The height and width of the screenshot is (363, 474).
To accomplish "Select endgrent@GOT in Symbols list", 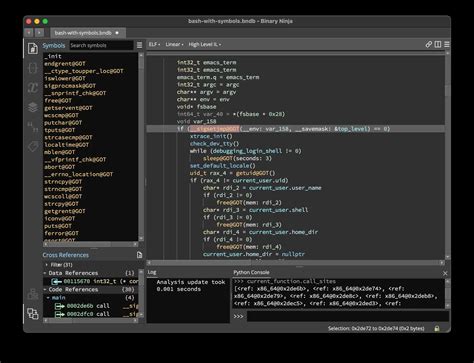I will click(x=65, y=64).
